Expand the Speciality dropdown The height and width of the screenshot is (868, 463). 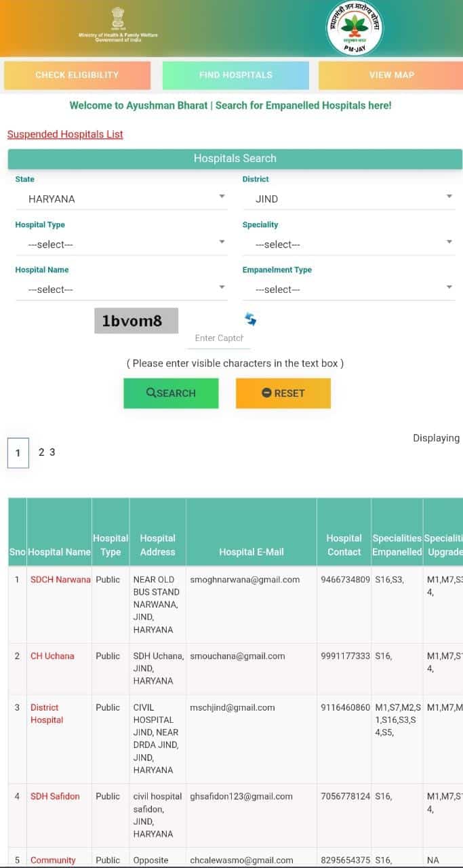[x=348, y=244]
